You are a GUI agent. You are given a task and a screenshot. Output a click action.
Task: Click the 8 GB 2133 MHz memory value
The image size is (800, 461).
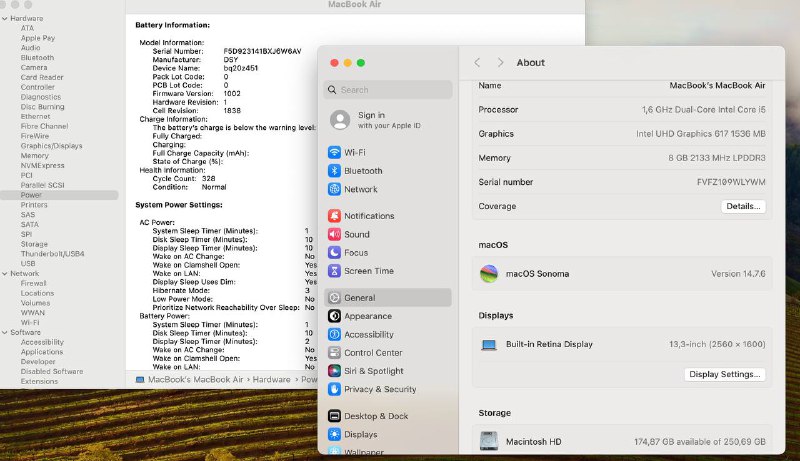point(717,158)
